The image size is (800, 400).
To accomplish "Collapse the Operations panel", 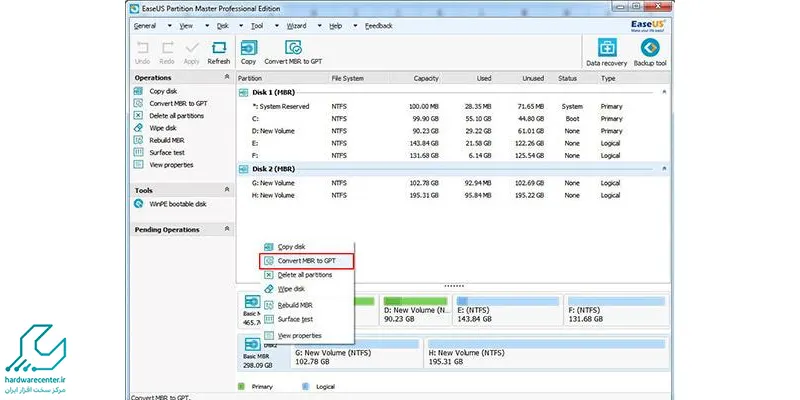I will pyautogui.click(x=227, y=77).
